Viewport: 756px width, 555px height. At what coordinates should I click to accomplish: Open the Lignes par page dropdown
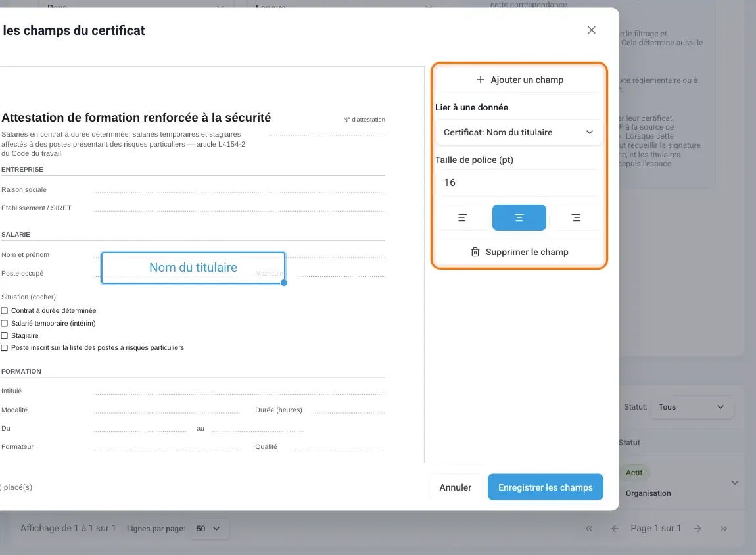[x=209, y=529]
